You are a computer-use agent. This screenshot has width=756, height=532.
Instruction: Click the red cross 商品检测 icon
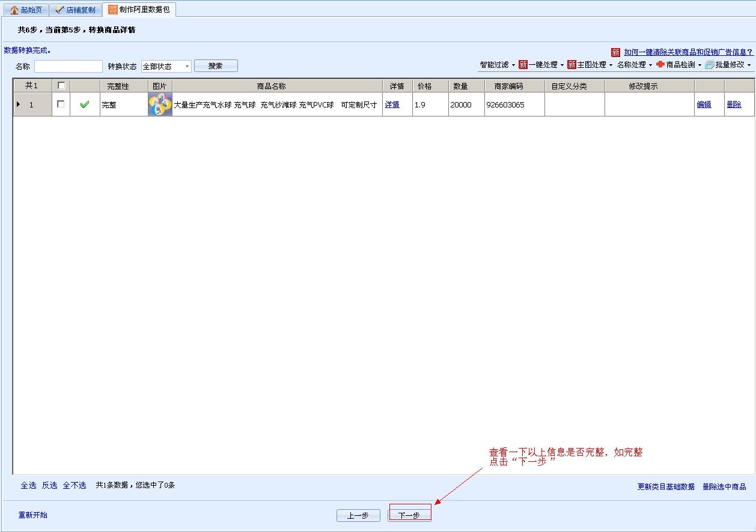click(x=660, y=65)
